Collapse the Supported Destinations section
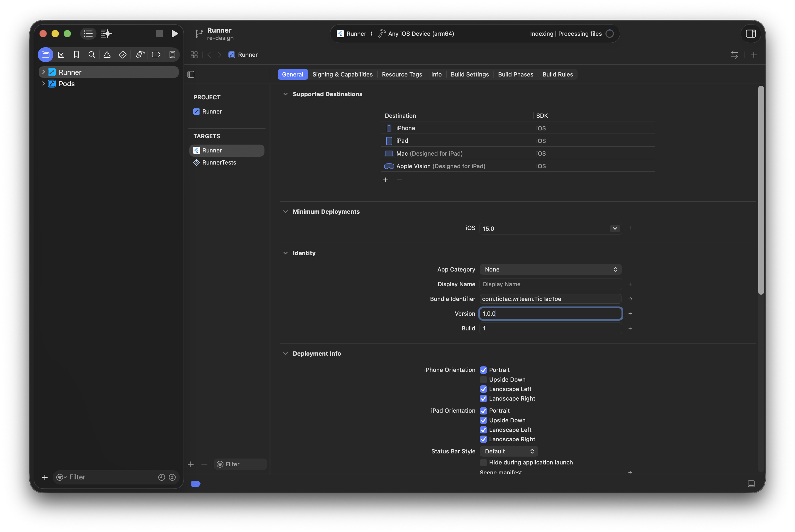This screenshot has width=795, height=532. tap(285, 94)
